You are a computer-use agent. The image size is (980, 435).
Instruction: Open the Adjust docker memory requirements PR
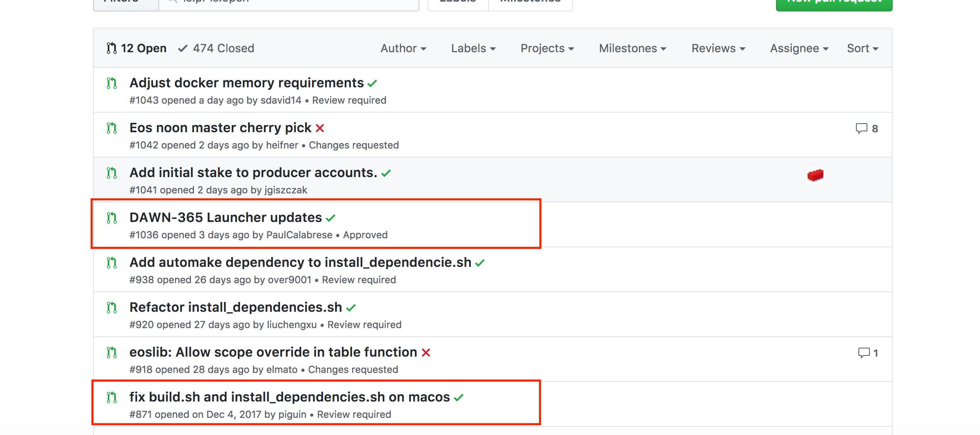click(246, 83)
